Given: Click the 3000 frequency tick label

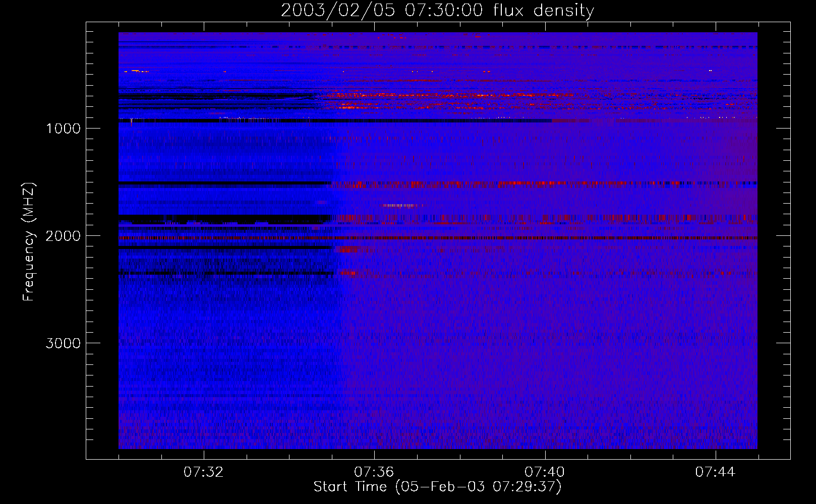Looking at the screenshot, I should 63,343.
